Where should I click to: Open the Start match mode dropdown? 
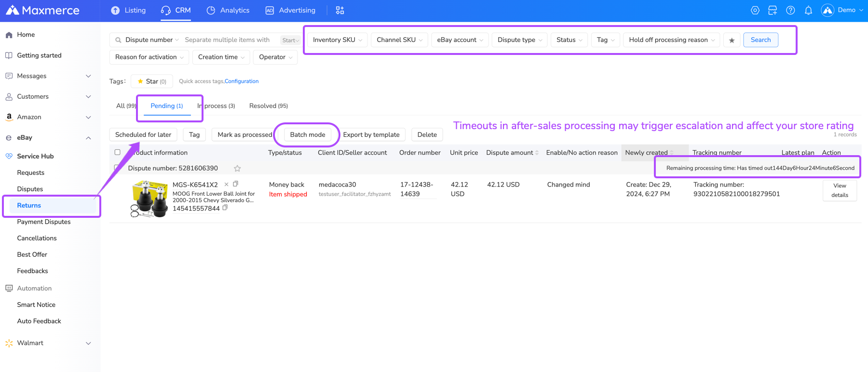coord(291,40)
